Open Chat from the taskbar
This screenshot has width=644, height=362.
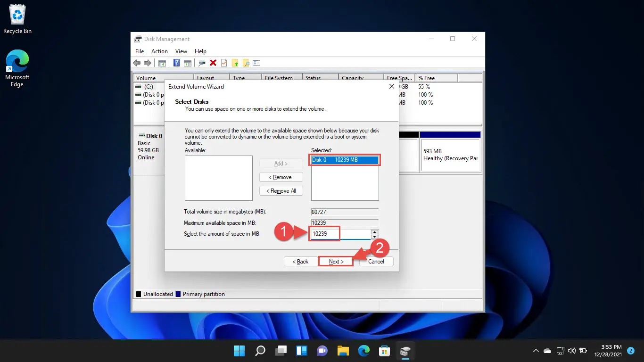322,351
